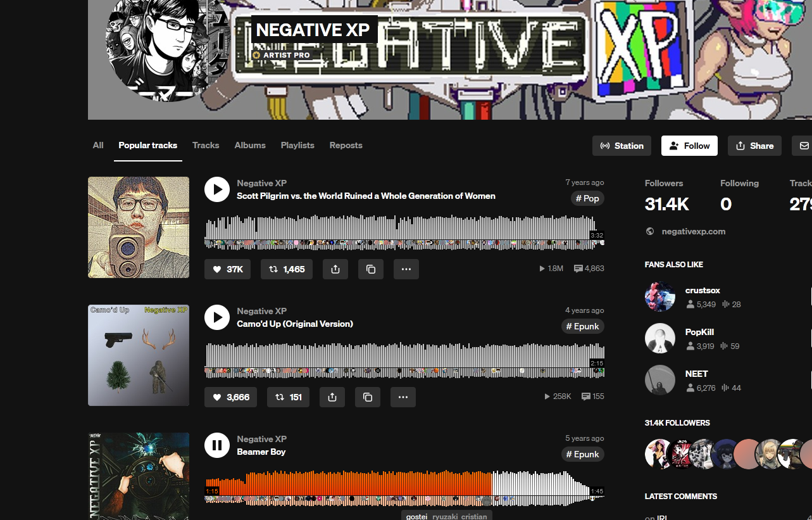Click crustsox track count 28
This screenshot has height=520, width=812.
pyautogui.click(x=731, y=304)
